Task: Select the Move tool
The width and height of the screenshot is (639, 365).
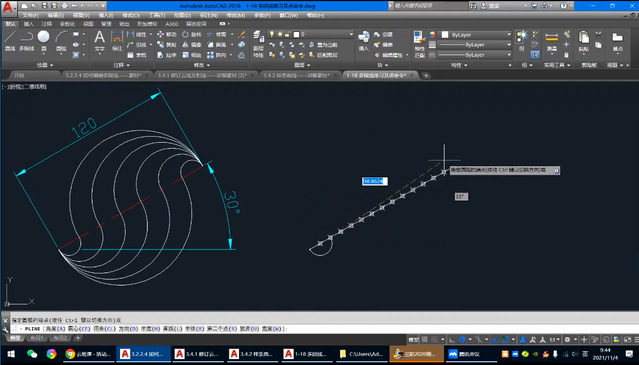Action: (167, 34)
